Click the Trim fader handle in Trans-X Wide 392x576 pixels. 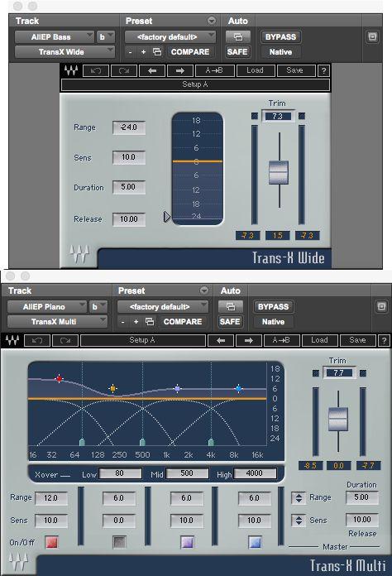coord(279,172)
